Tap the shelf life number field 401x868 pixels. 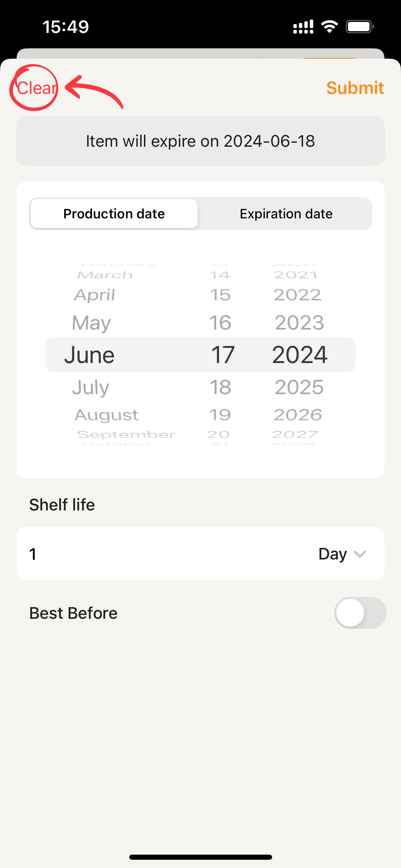coord(137,554)
